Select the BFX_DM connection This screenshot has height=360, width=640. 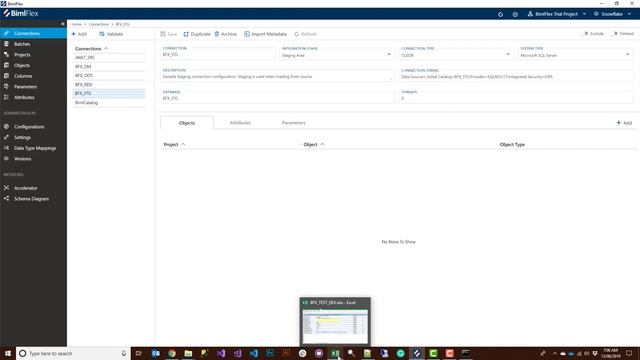(109, 67)
